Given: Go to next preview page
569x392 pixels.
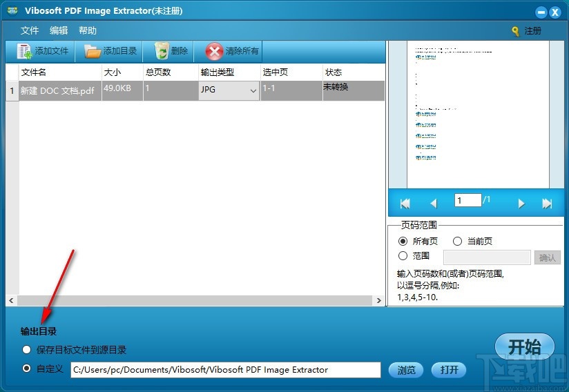Looking at the screenshot, I should [x=521, y=204].
